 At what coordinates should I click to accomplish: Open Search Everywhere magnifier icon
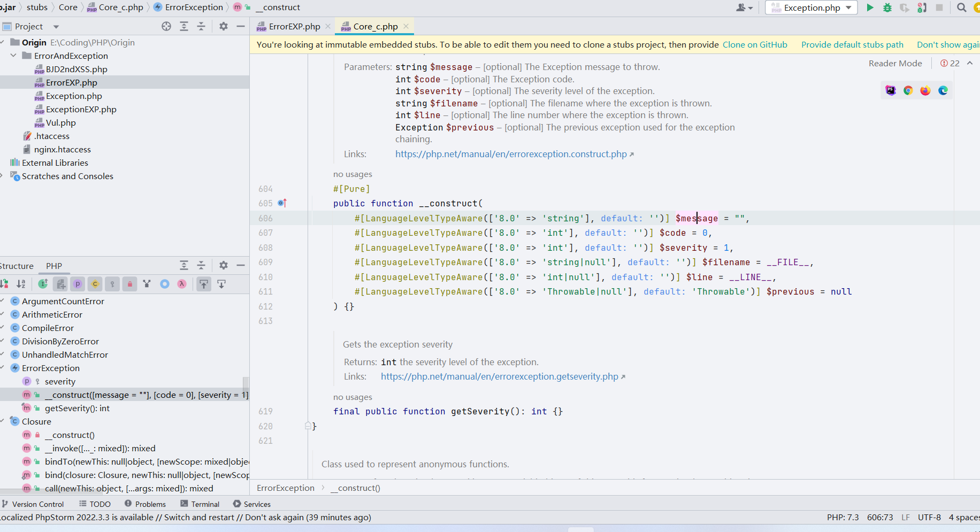pos(961,7)
